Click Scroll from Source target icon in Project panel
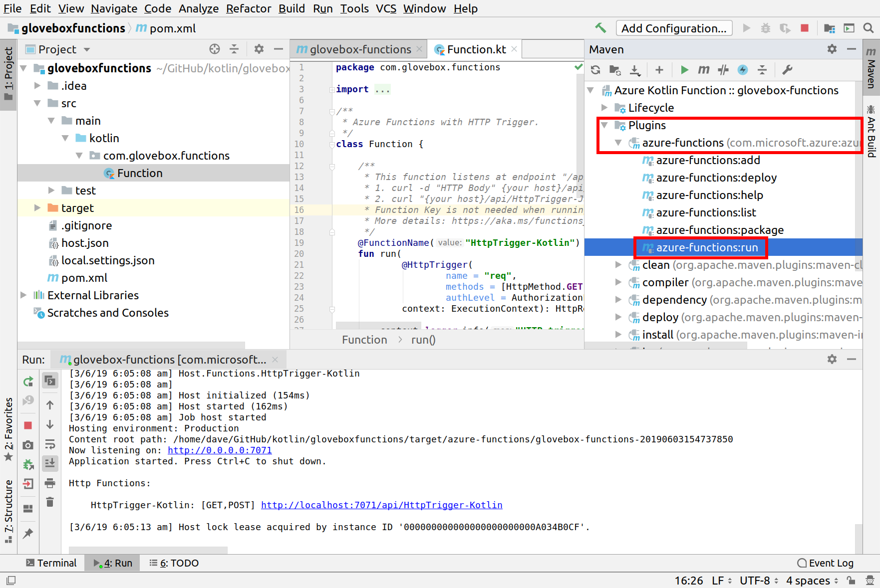The image size is (880, 588). [x=215, y=49]
